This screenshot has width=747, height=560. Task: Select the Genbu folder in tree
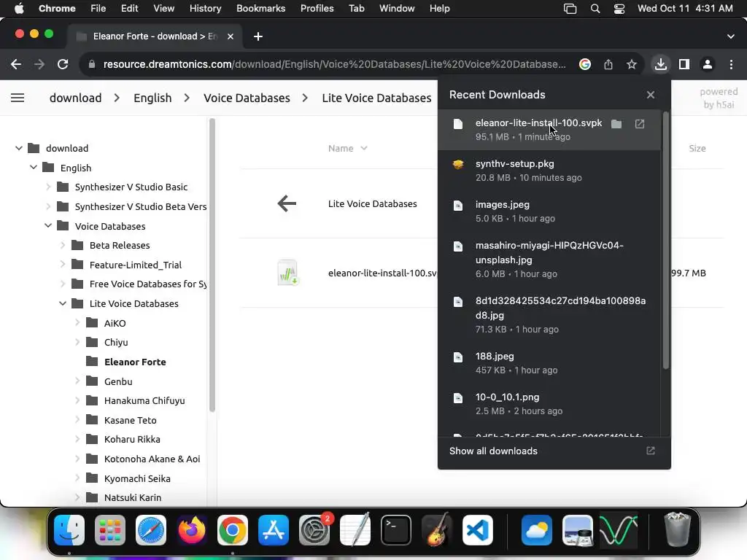point(118,381)
